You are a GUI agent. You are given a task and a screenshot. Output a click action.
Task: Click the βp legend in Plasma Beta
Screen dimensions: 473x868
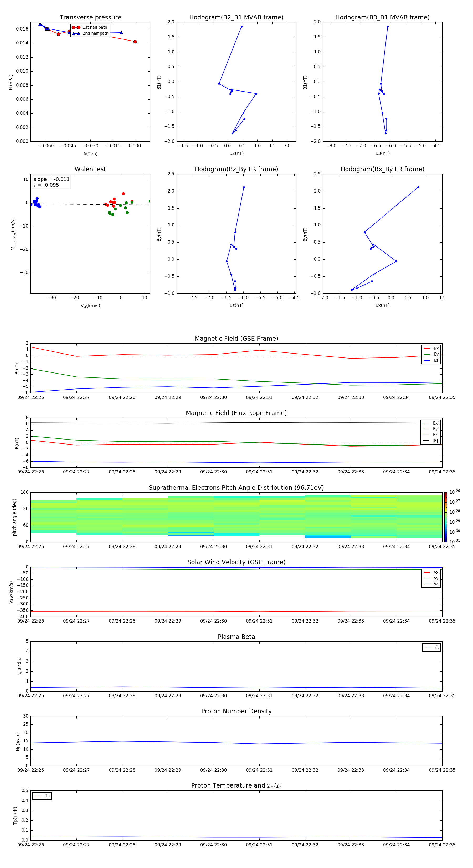click(431, 647)
